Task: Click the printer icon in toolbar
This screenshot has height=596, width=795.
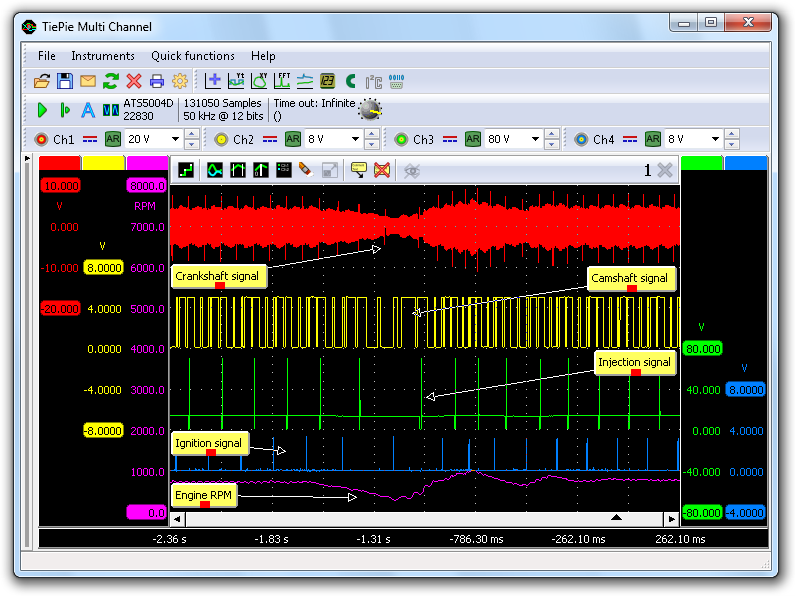Action: point(157,81)
